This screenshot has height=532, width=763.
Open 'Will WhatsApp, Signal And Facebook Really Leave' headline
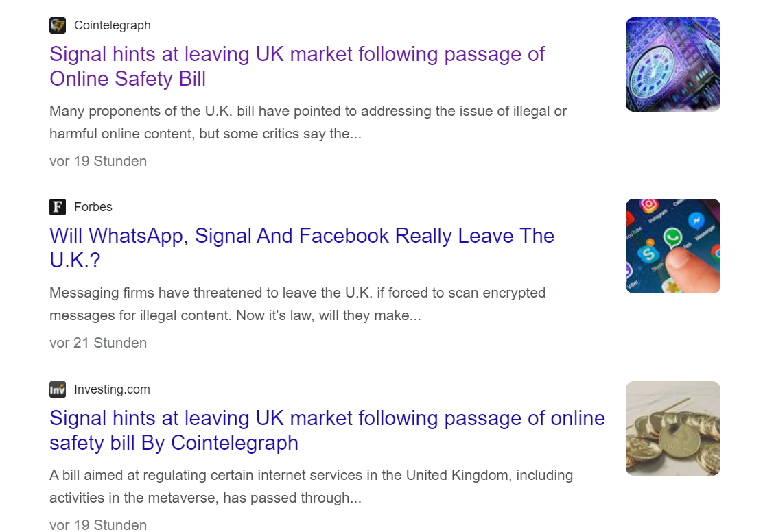tap(302, 248)
